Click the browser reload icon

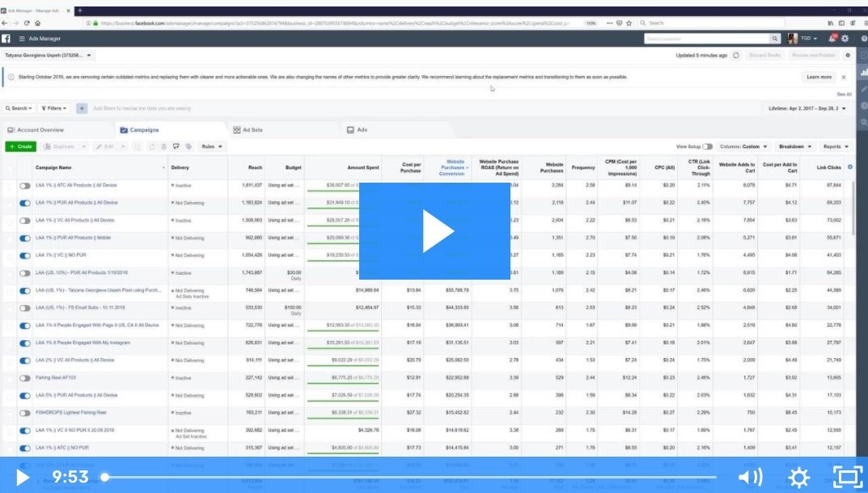(x=27, y=23)
